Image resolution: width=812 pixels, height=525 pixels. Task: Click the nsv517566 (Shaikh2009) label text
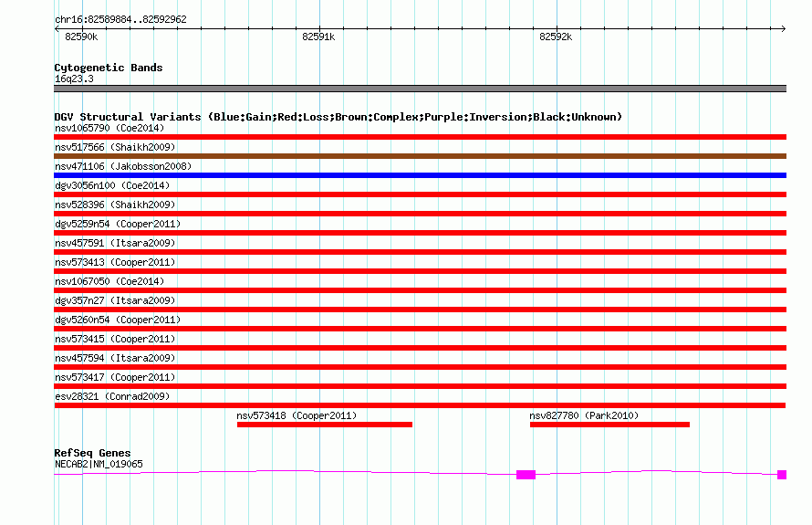115,147
